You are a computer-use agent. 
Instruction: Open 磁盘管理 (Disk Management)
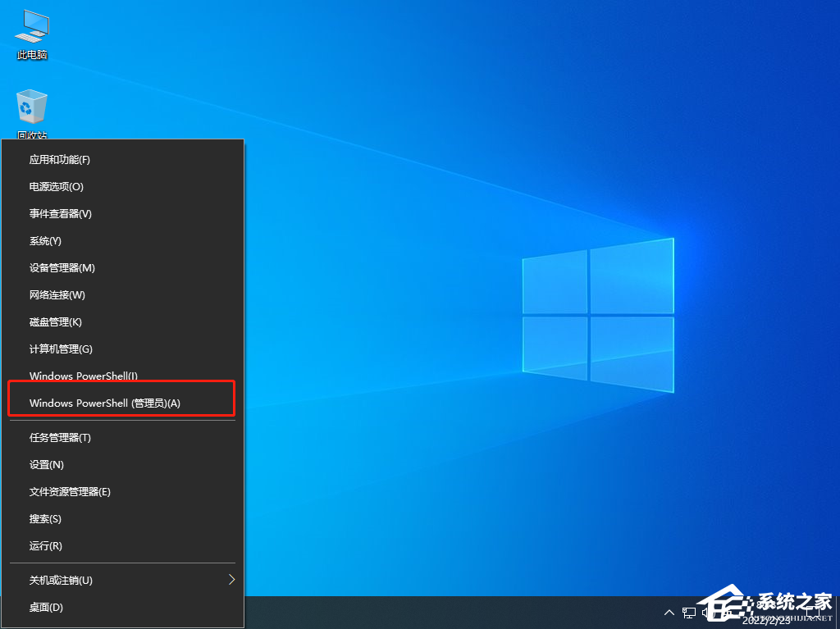(x=52, y=321)
